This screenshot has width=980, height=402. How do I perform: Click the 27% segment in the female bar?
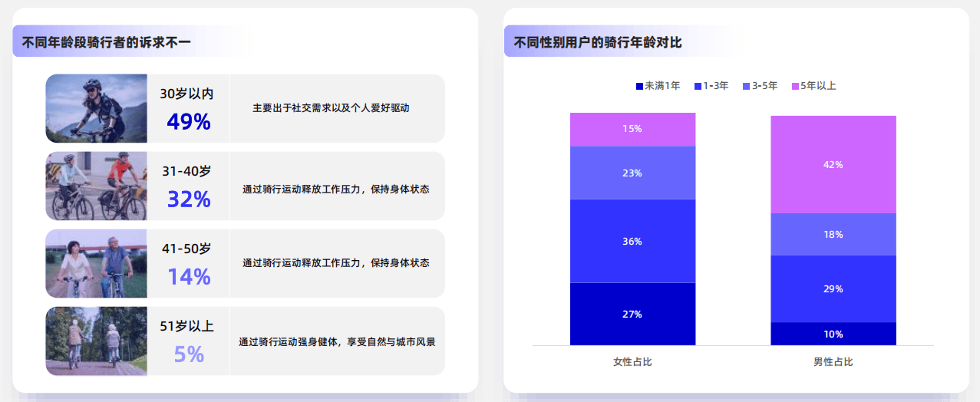click(632, 314)
